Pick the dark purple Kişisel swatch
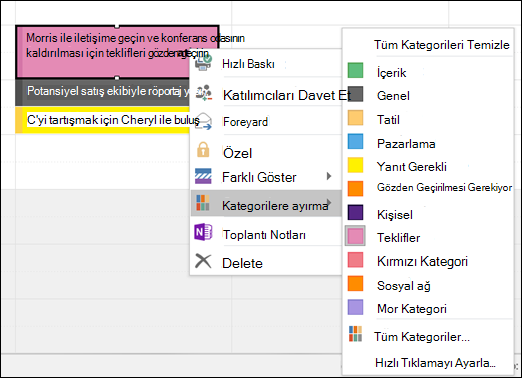This screenshot has width=522, height=378. click(x=355, y=212)
